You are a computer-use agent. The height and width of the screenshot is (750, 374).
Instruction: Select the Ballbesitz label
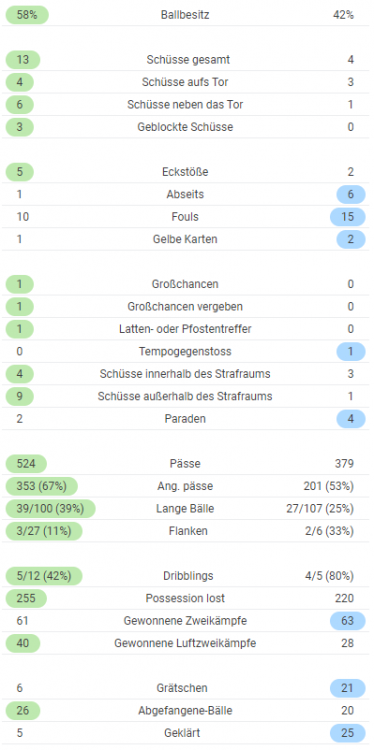point(185,15)
